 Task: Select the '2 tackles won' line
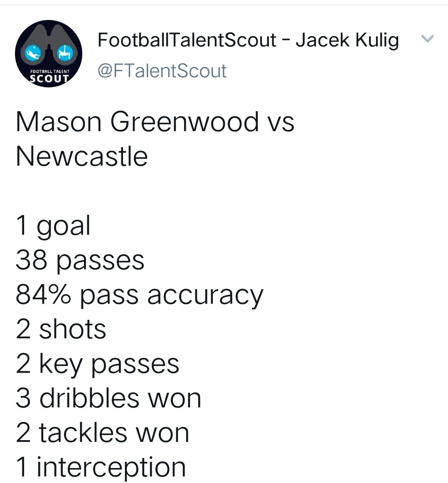103,433
